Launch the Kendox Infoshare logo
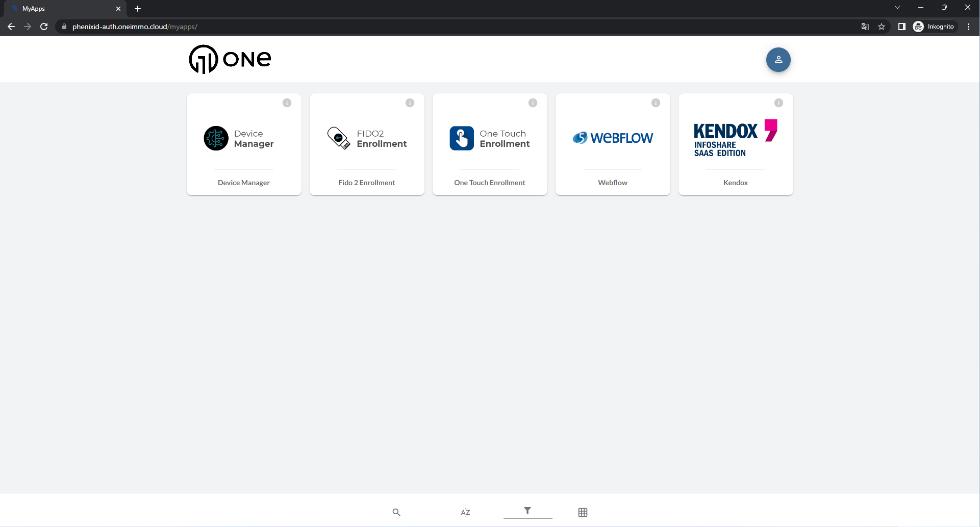Viewport: 980px width, 527px height. pyautogui.click(x=736, y=138)
